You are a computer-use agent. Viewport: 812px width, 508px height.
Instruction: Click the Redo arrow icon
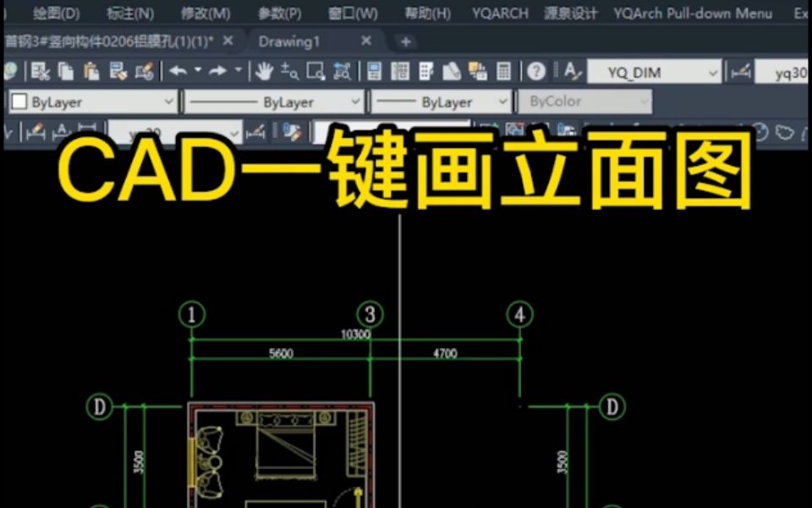tap(215, 71)
